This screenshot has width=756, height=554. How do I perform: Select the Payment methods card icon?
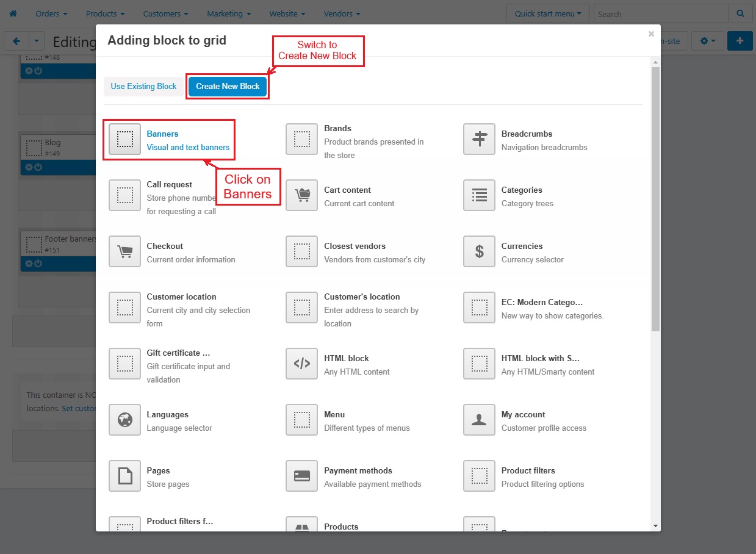tap(301, 476)
